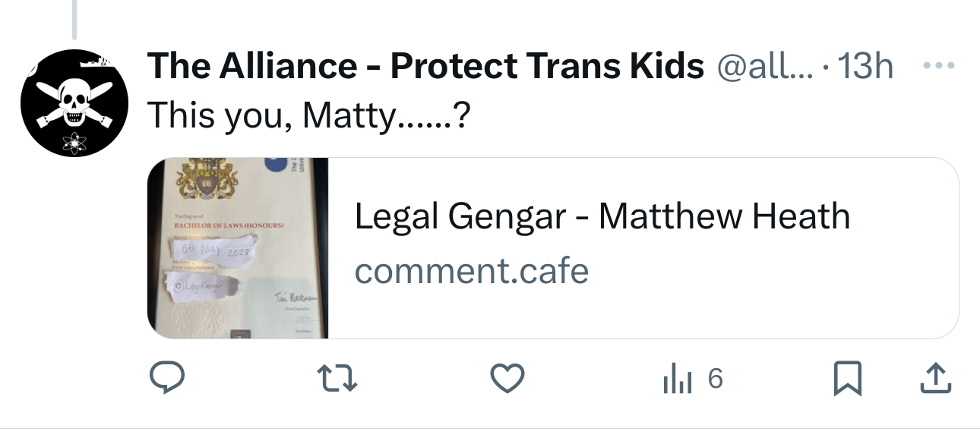Tap the share upload arrow icon
Viewport: 980px width, 444px height.
point(937,379)
